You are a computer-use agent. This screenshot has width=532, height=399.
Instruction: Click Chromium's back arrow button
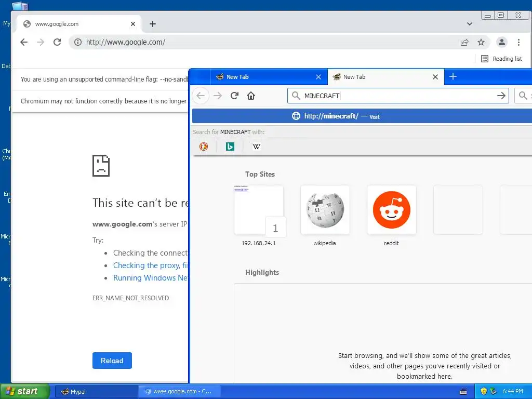coord(24,42)
